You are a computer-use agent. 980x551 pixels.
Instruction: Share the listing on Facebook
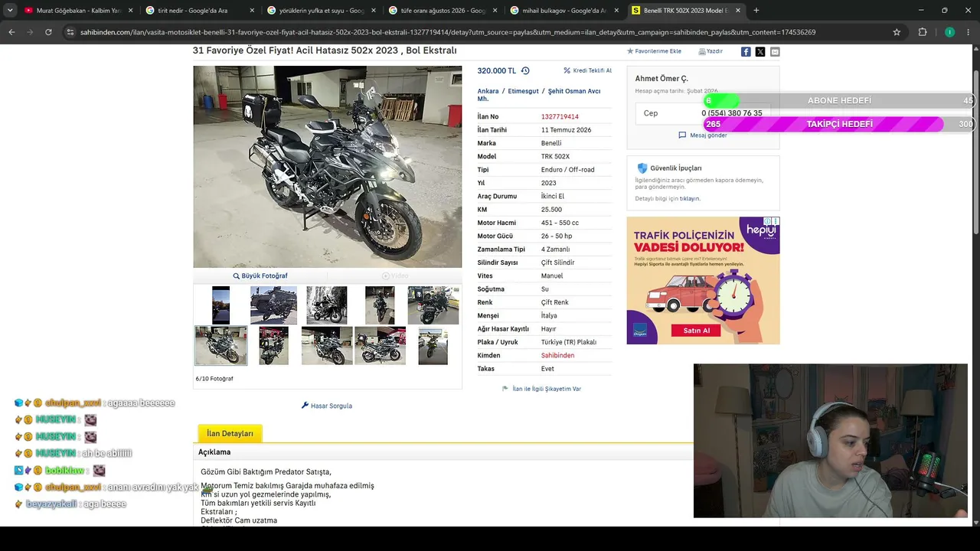pos(746,51)
